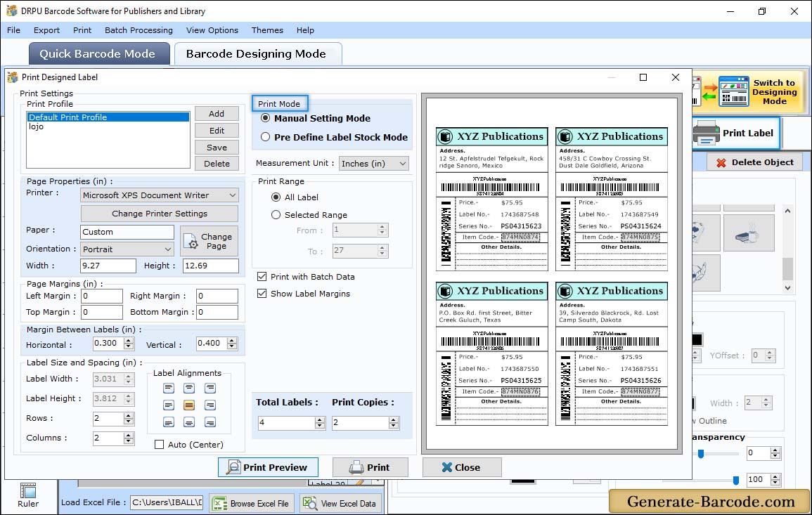Click the page Width input field
This screenshot has height=515, width=812.
[108, 266]
